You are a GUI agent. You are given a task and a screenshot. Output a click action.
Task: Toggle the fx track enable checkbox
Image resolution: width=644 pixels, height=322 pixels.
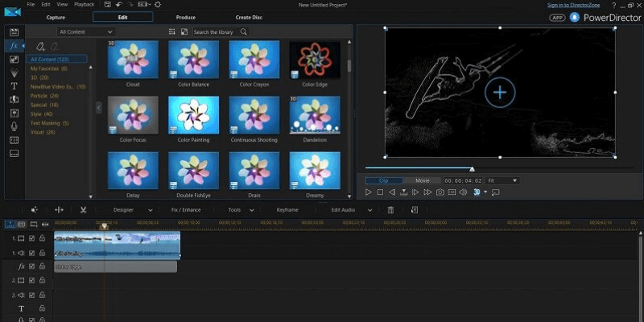(31, 266)
